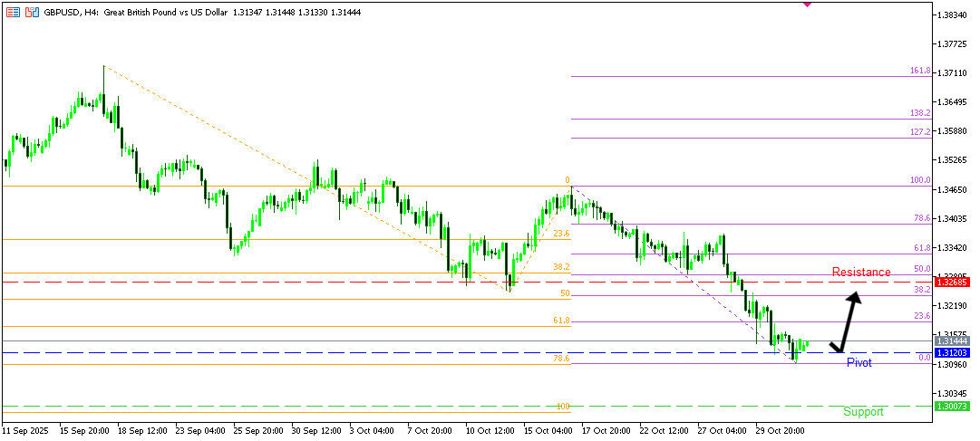Click the purple 78.6 Fibonacci extension label

[x=921, y=218]
